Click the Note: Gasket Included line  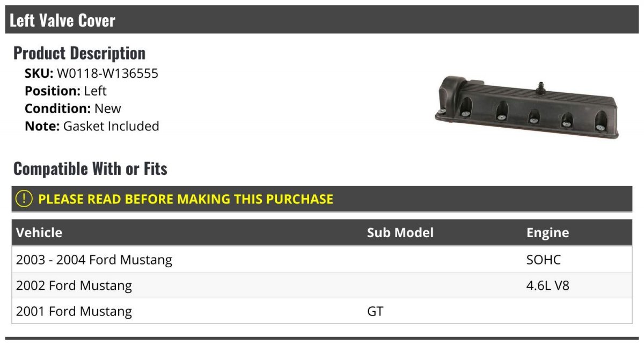click(x=92, y=126)
